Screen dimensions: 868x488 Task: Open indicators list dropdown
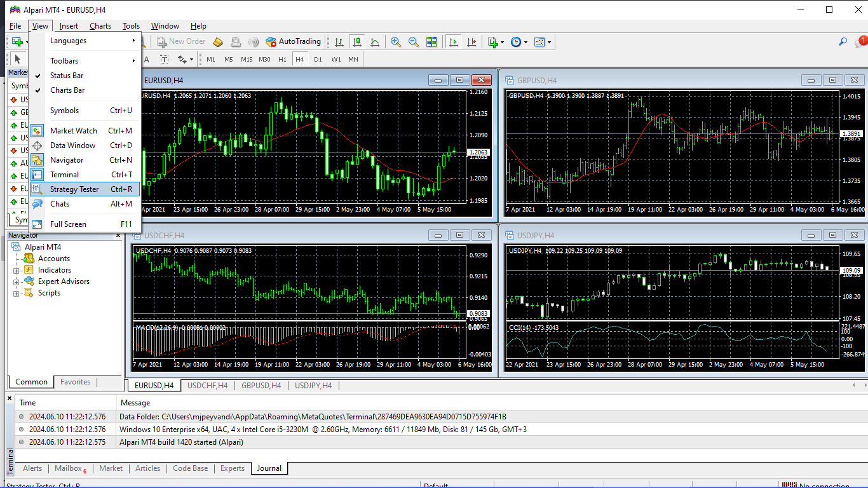click(x=496, y=42)
